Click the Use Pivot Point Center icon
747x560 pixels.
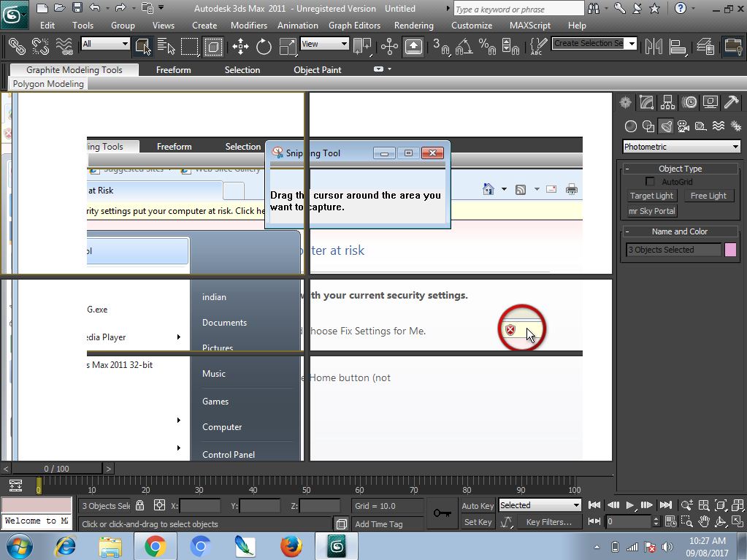[x=362, y=46]
